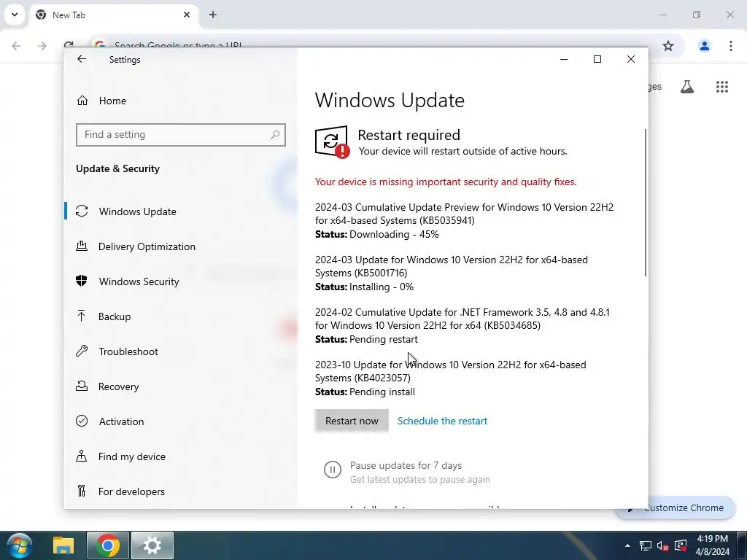Viewport: 747px width, 560px height.
Task: Click the Find a setting search box
Action: 181,135
